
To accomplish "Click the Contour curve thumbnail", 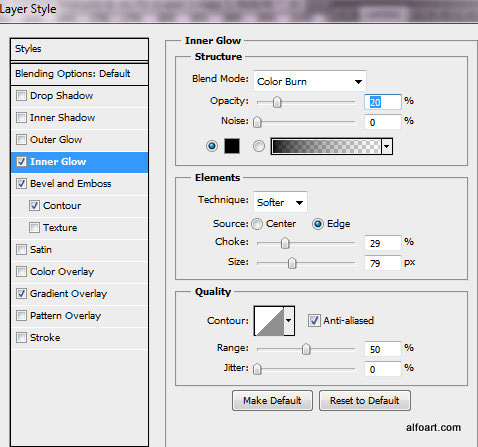I will tap(269, 321).
